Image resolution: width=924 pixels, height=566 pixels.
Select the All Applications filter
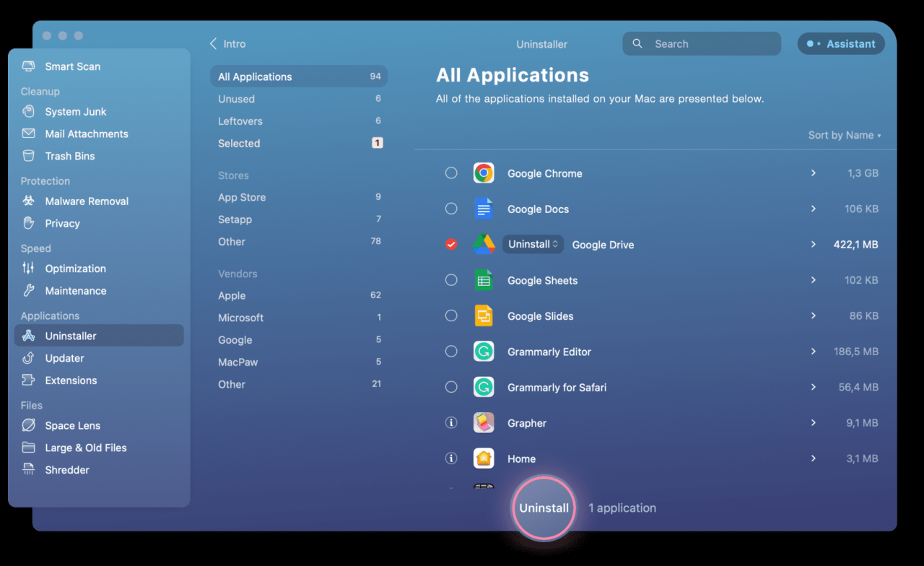click(299, 77)
